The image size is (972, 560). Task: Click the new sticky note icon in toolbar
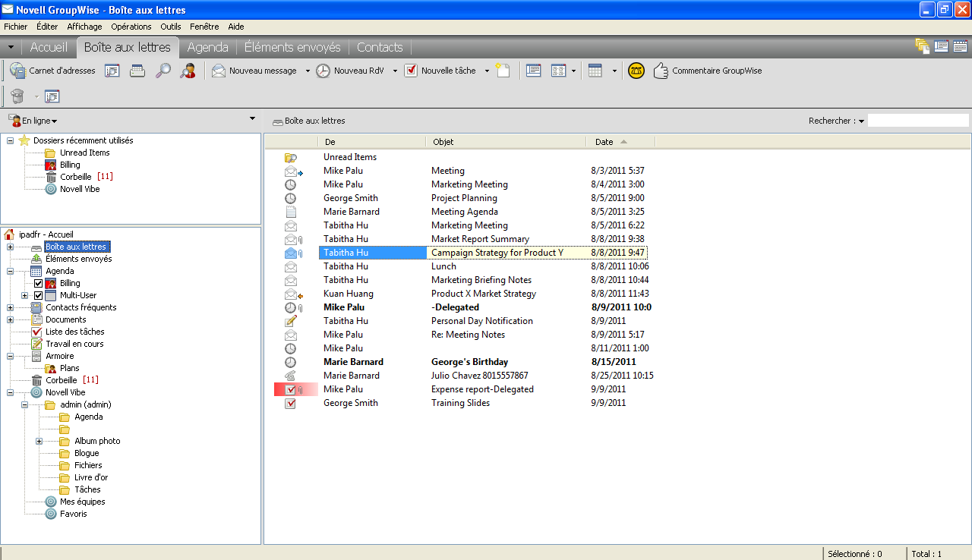(503, 71)
